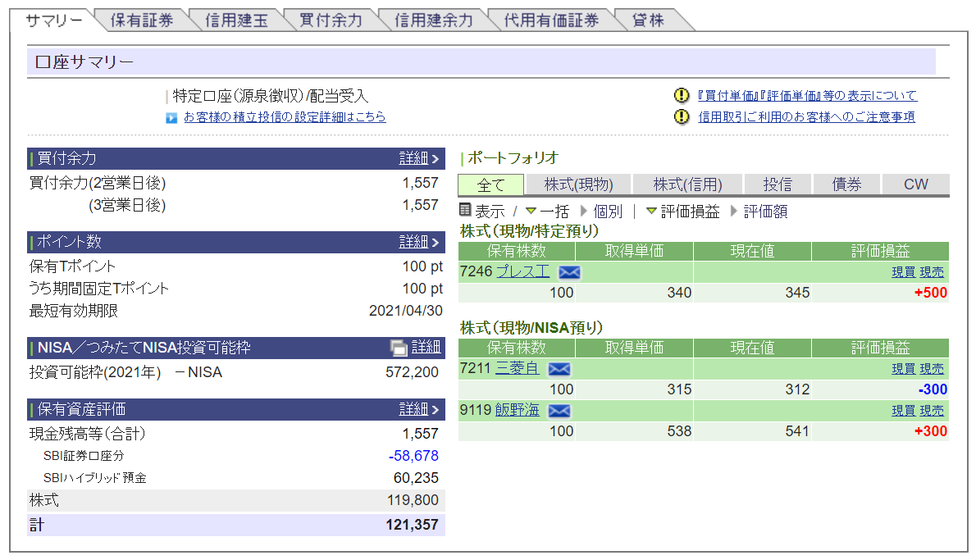Select the 債券 portfolio filter tab
Viewport: 976px width, 560px height.
coord(846,184)
